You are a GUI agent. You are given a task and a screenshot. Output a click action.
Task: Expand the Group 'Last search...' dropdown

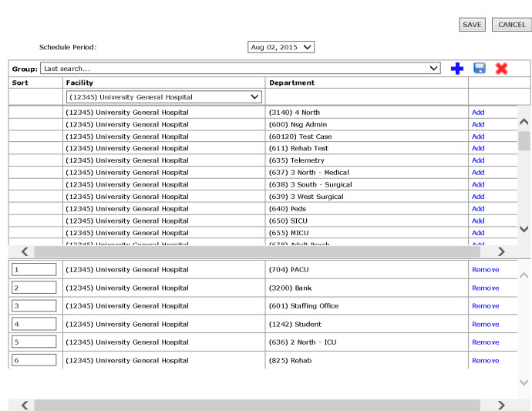click(241, 69)
